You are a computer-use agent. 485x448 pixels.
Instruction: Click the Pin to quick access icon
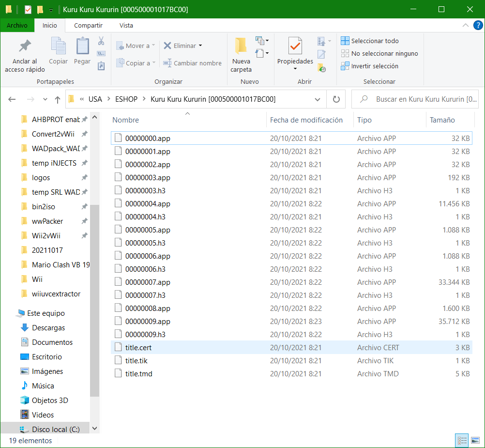(x=25, y=46)
